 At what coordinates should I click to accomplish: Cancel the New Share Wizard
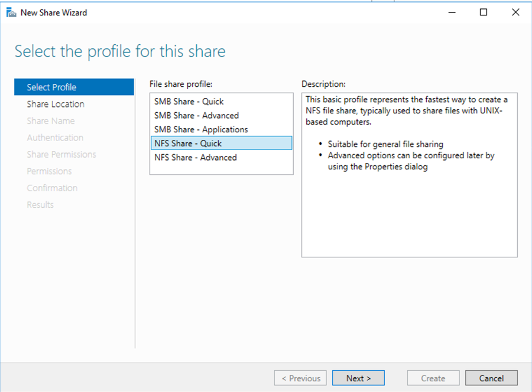(491, 378)
